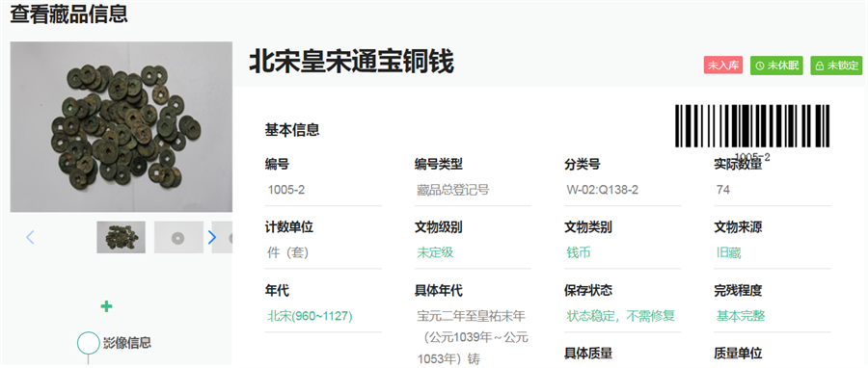This screenshot has height=368, width=868.
Task: Click the 保存状态 label
Action: click(588, 290)
